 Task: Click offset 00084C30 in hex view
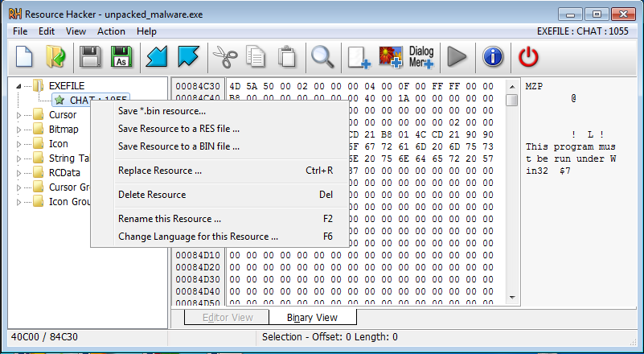198,86
